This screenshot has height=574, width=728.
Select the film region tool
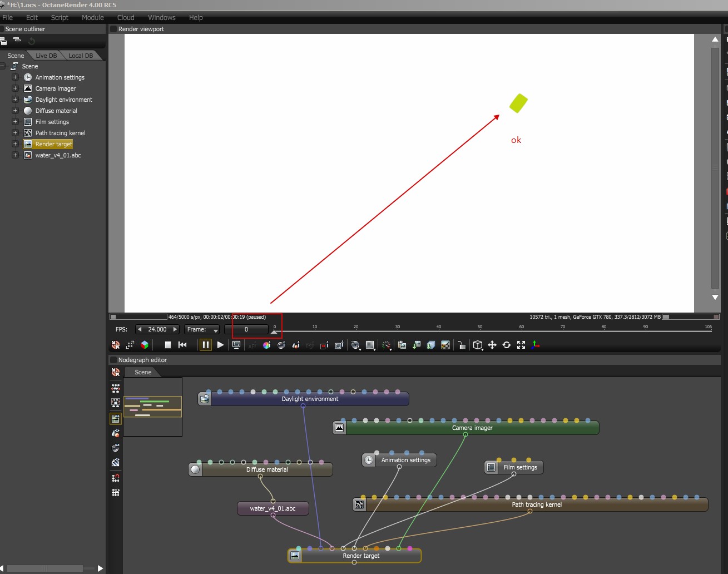[x=339, y=345]
